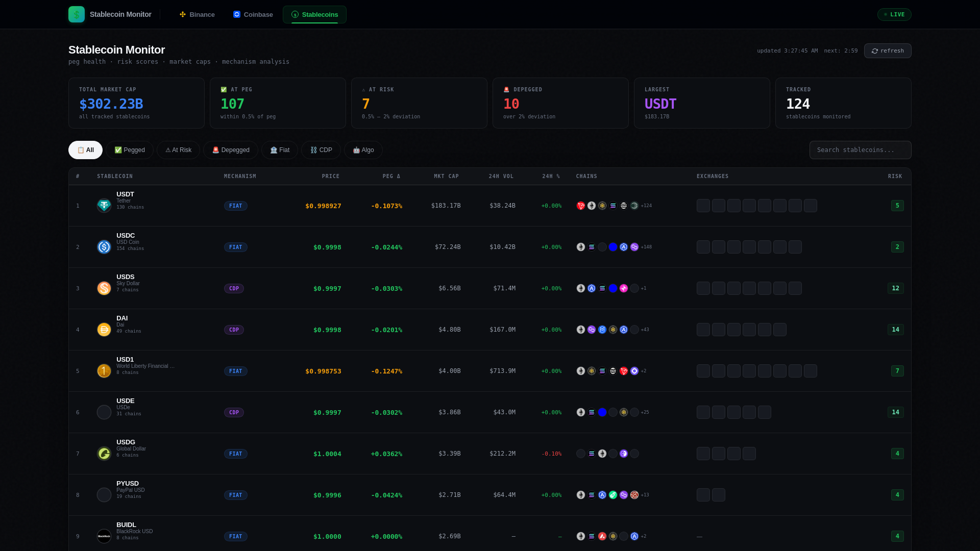Click the DAI coin logo
The width and height of the screenshot is (980, 551).
[x=104, y=330]
